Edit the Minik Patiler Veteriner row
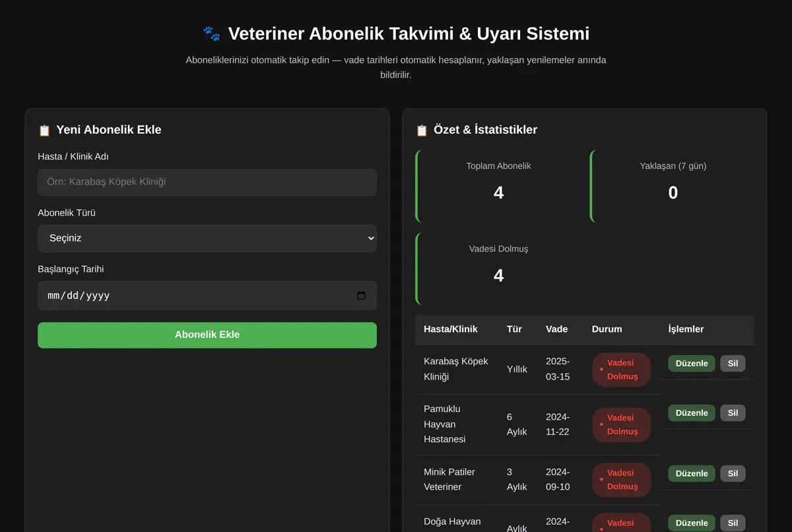The width and height of the screenshot is (792, 532). pyautogui.click(x=692, y=473)
